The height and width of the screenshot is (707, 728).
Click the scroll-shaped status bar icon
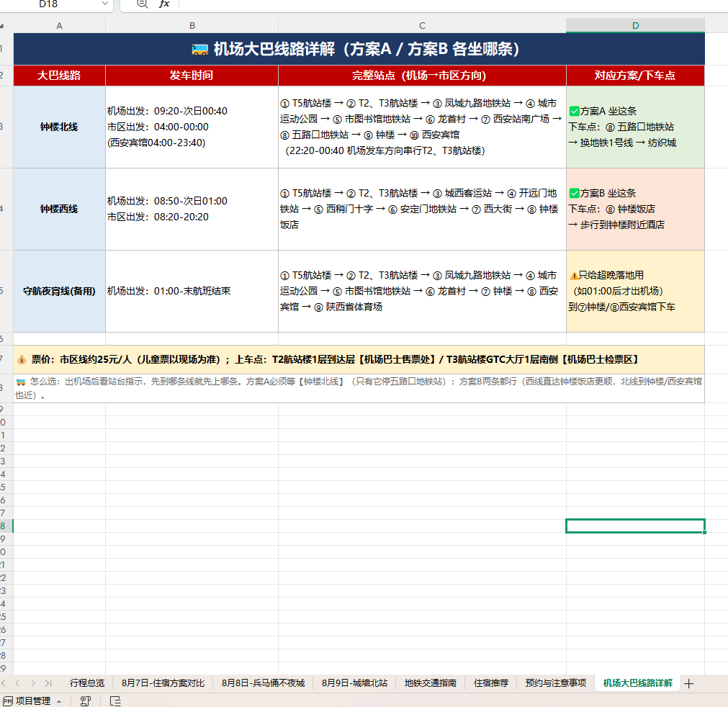(x=86, y=701)
